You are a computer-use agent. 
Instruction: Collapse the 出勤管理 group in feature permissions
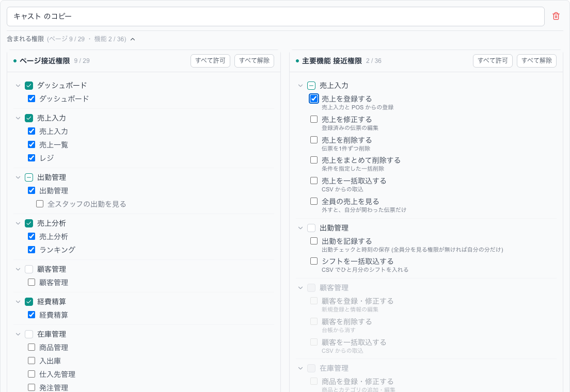(300, 228)
